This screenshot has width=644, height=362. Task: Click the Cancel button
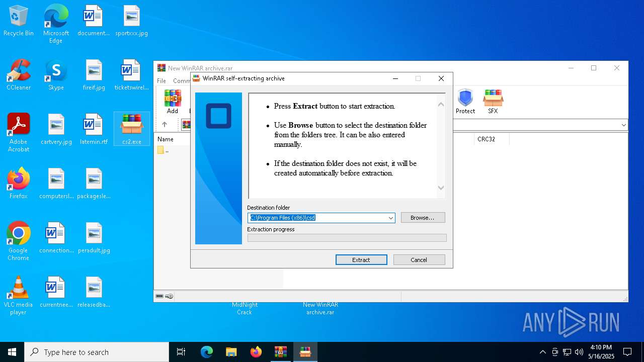[x=419, y=260]
